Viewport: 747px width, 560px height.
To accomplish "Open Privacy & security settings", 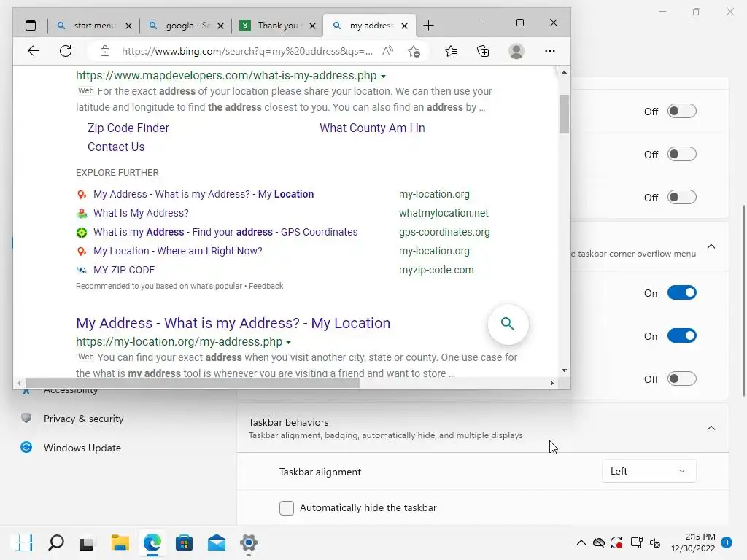I will click(x=83, y=419).
